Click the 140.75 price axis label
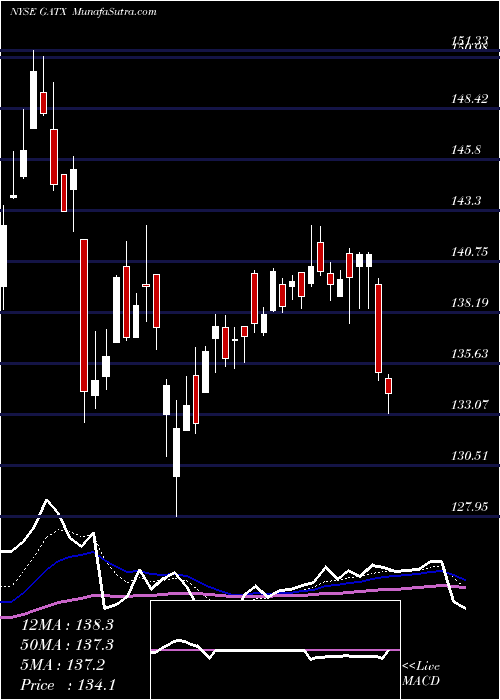Image resolution: width=500 pixels, height=700 pixels. (470, 252)
